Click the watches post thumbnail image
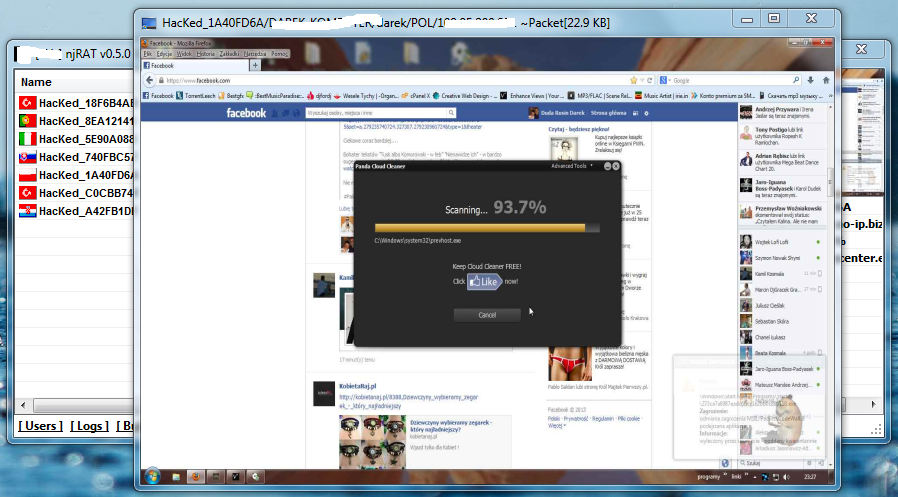Screen dimensions: 898x497 [x=372, y=442]
